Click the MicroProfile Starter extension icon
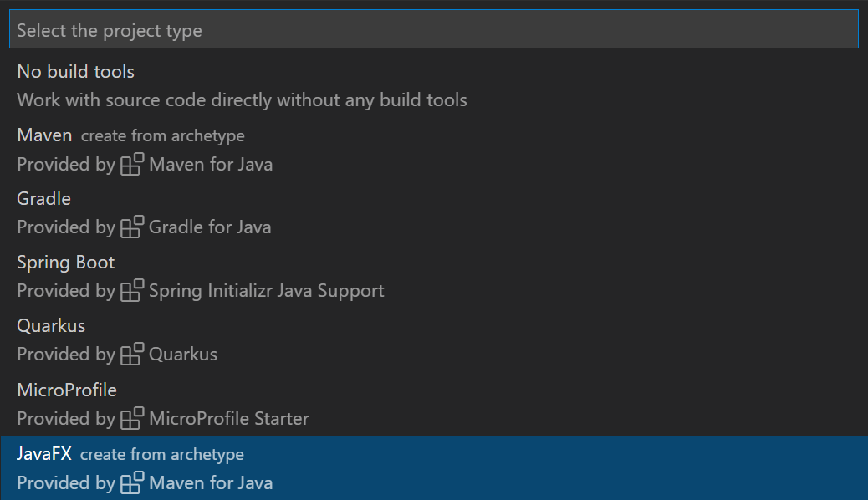Screen dimensions: 868x500 coord(131,418)
